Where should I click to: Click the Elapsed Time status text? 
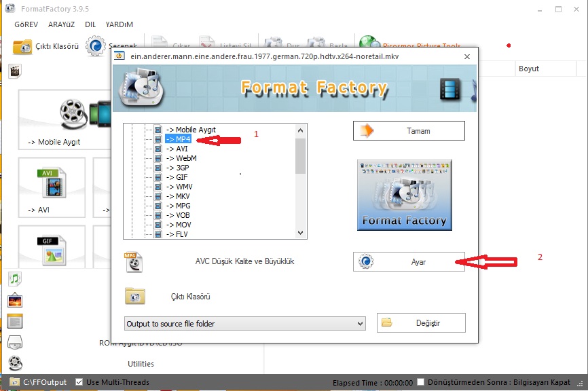[373, 383]
